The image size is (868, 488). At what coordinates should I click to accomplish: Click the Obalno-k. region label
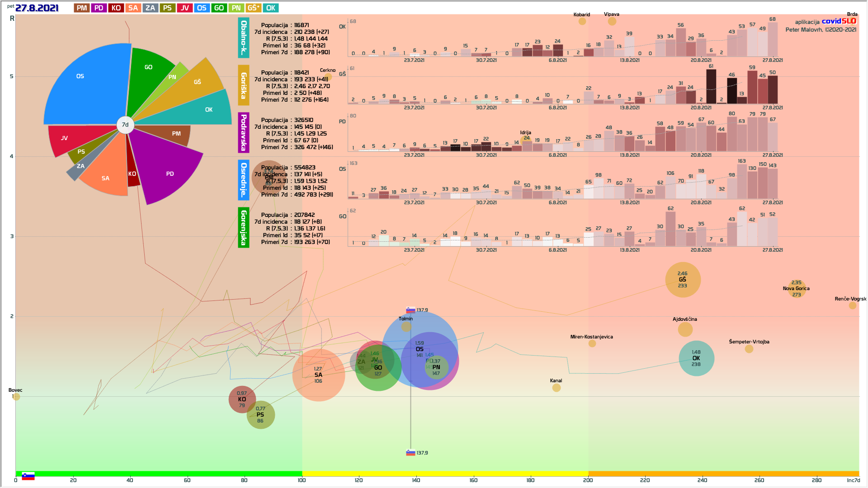pyautogui.click(x=244, y=38)
